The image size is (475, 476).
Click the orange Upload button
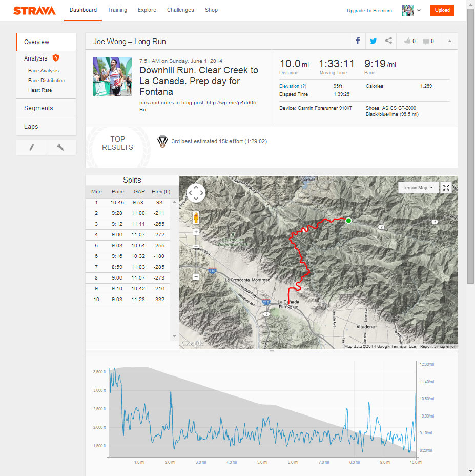click(442, 10)
